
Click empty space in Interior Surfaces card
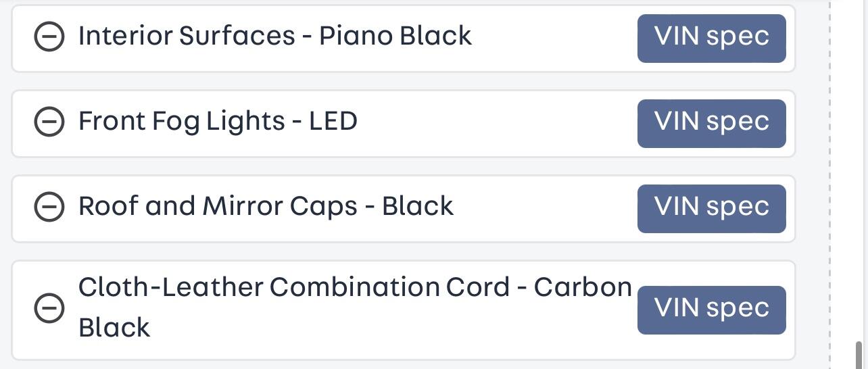554,37
